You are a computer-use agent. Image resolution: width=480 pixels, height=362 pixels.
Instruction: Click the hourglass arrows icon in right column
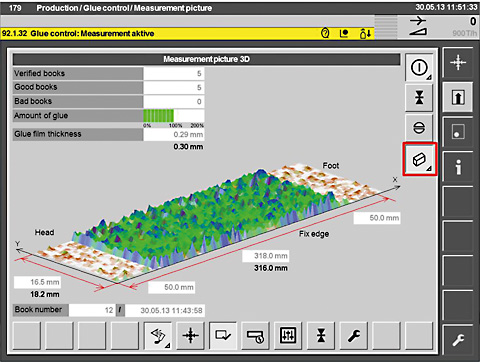[x=419, y=98]
